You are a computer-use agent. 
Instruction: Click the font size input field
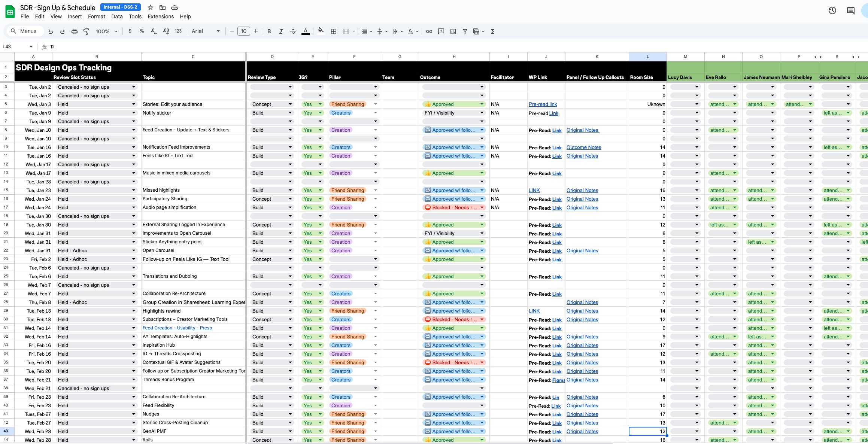point(243,31)
